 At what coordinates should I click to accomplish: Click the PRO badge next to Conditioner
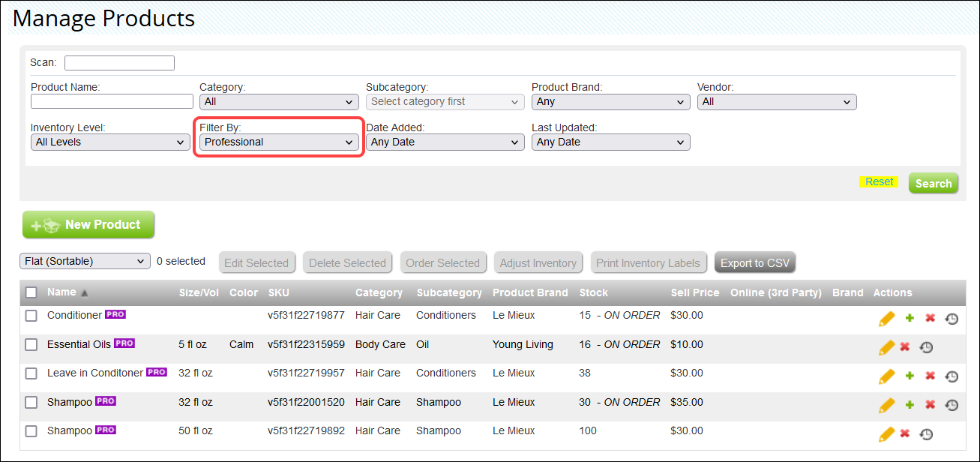tap(115, 314)
